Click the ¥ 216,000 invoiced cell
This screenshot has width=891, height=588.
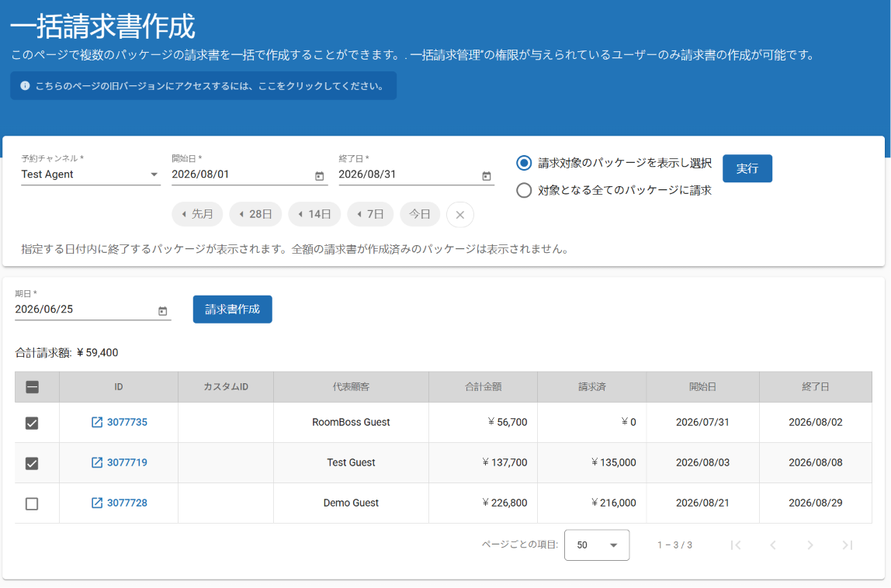(592, 503)
